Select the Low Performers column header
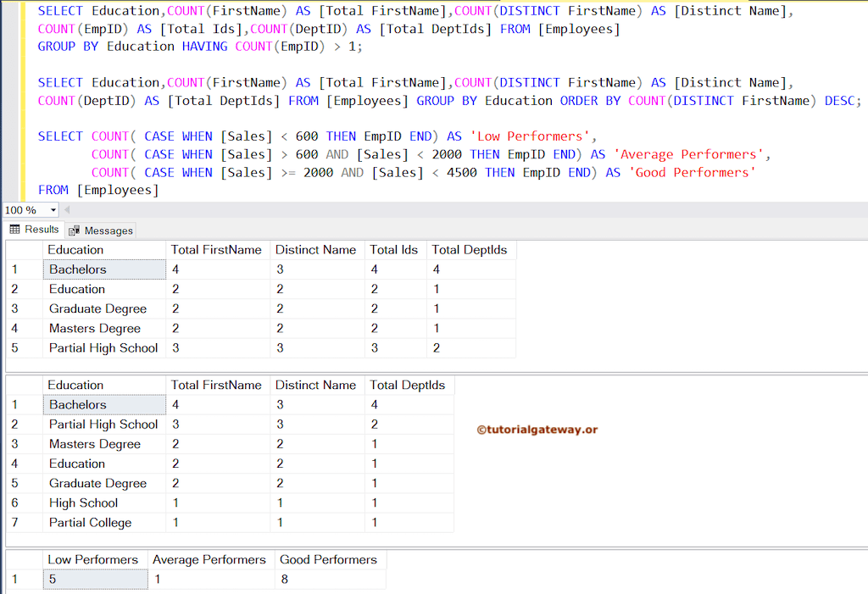Viewport: 868px width, 594px height. [x=94, y=559]
